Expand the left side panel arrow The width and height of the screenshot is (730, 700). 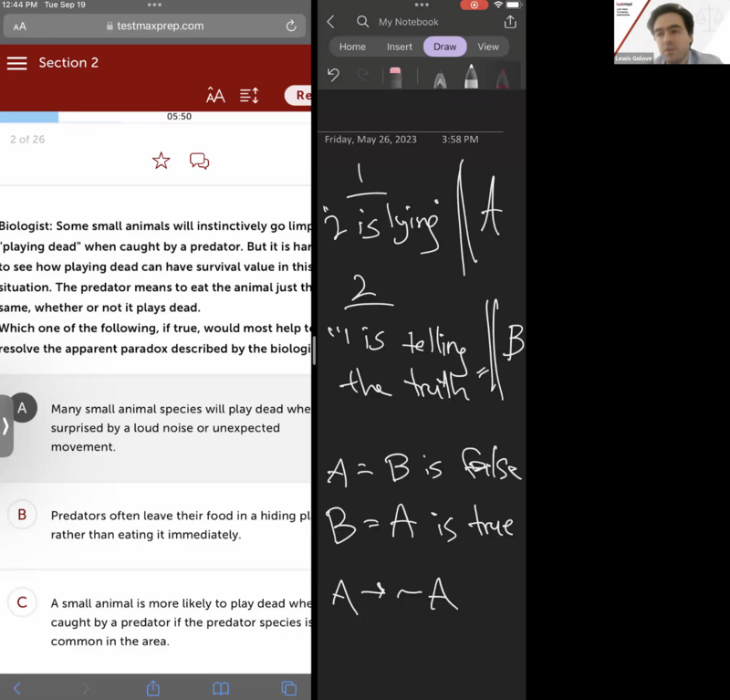point(5,426)
